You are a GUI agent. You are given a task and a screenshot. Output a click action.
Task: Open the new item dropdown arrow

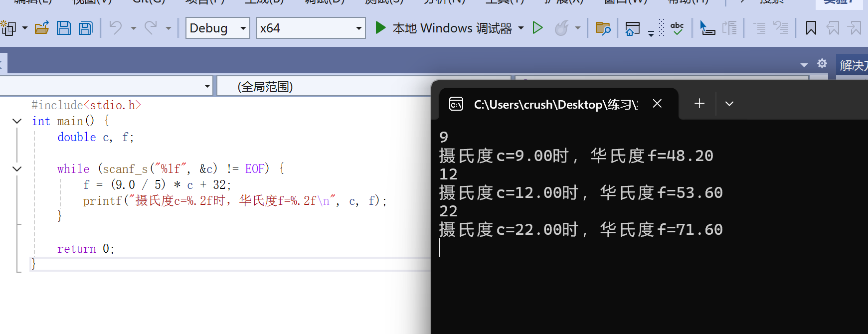[x=24, y=28]
